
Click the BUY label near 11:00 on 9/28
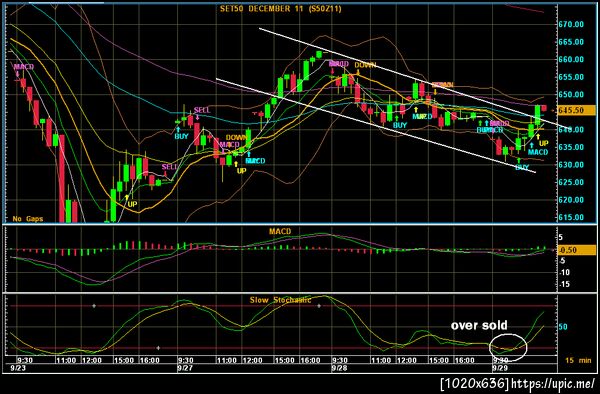(400, 125)
